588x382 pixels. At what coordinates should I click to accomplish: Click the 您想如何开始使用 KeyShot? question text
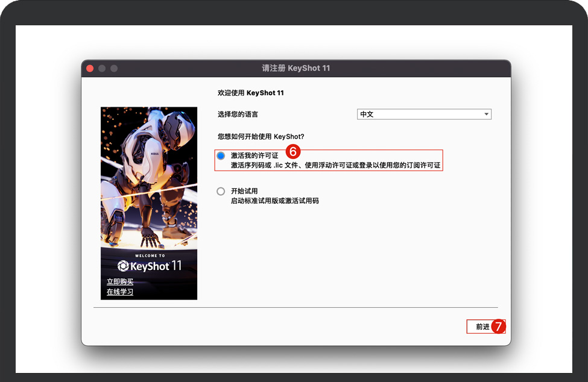pyautogui.click(x=261, y=137)
